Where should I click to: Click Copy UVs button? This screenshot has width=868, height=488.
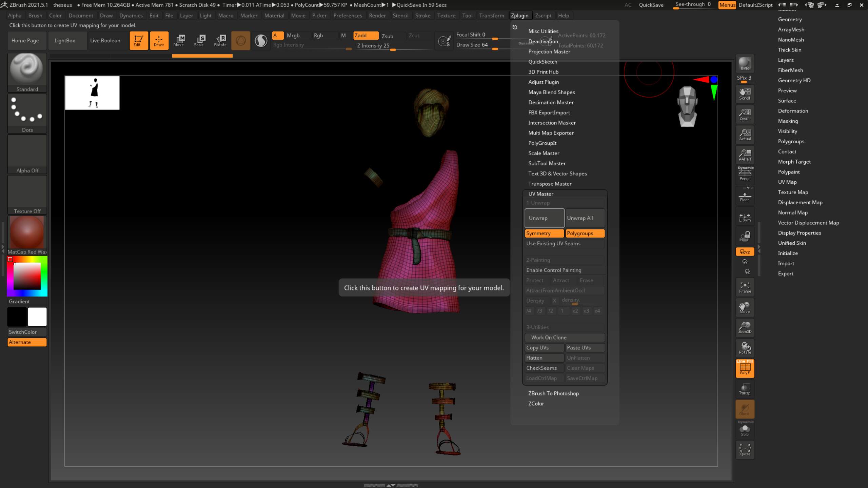[x=544, y=348]
